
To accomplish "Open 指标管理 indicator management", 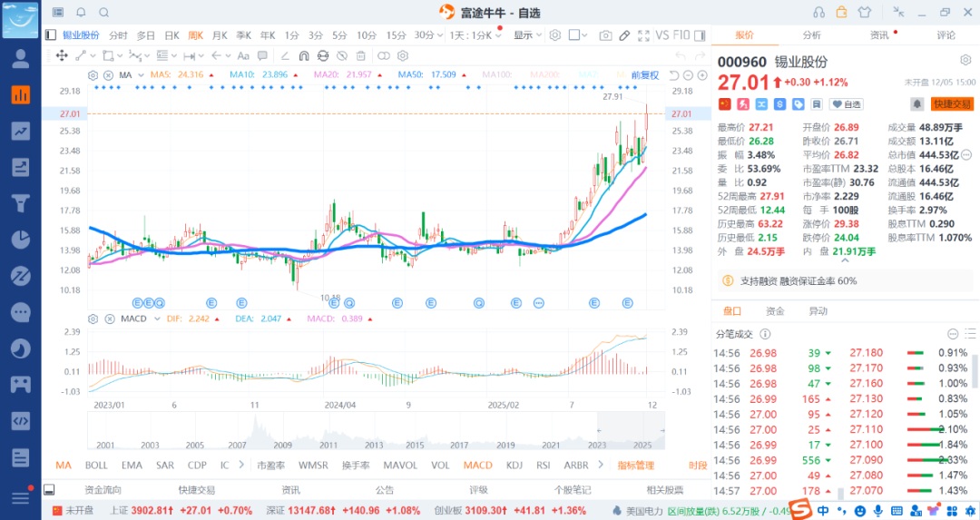I will tap(635, 465).
